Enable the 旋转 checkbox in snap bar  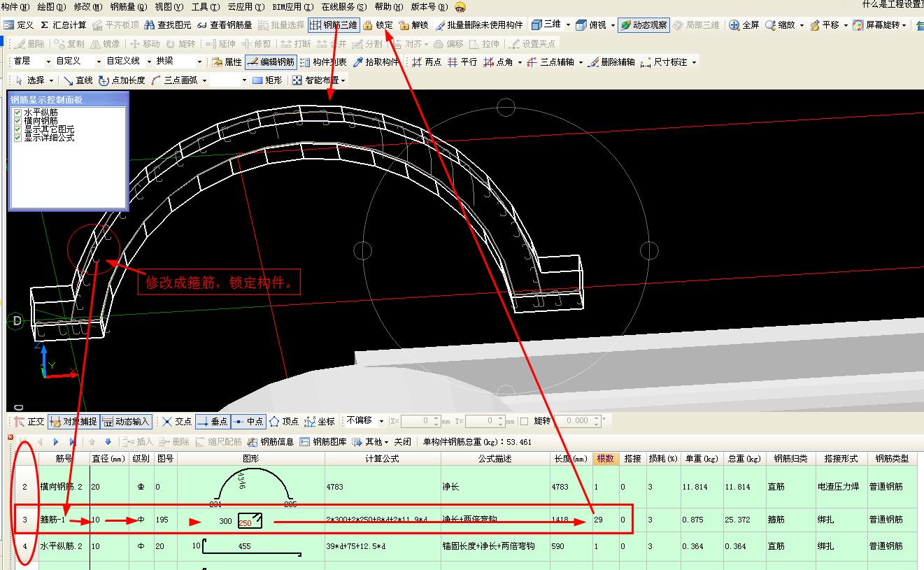524,421
